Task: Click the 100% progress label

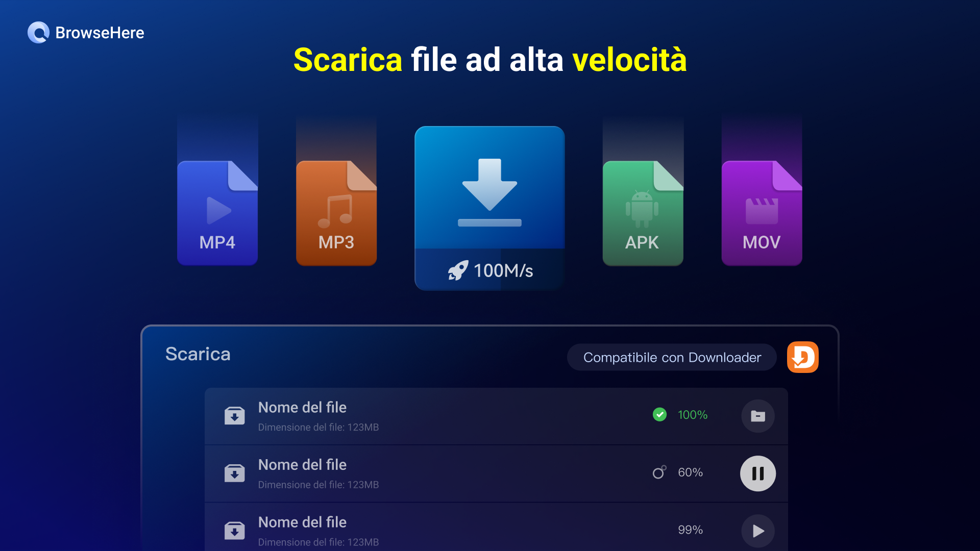Action: click(x=693, y=415)
